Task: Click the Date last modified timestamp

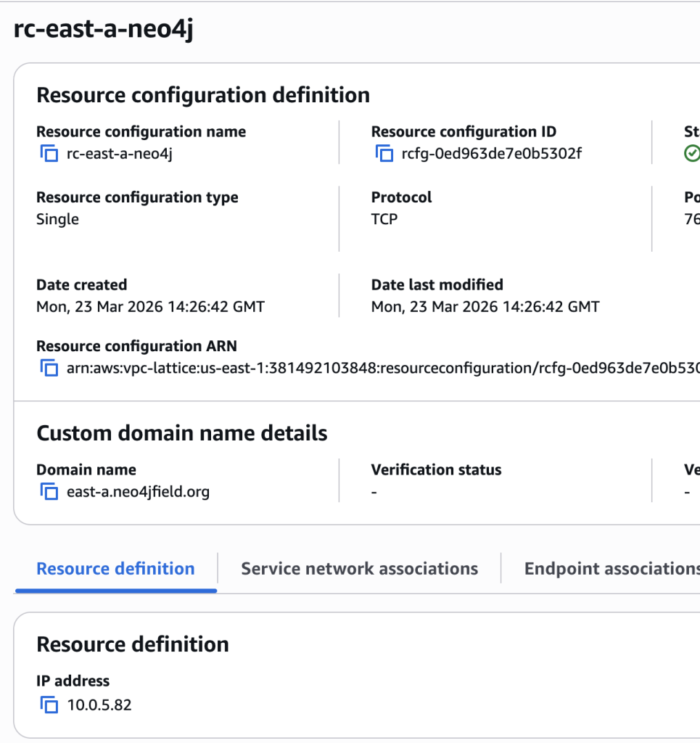Action: (485, 307)
